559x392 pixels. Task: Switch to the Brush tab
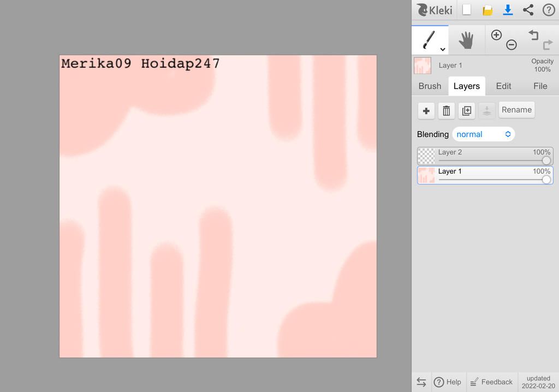(430, 86)
